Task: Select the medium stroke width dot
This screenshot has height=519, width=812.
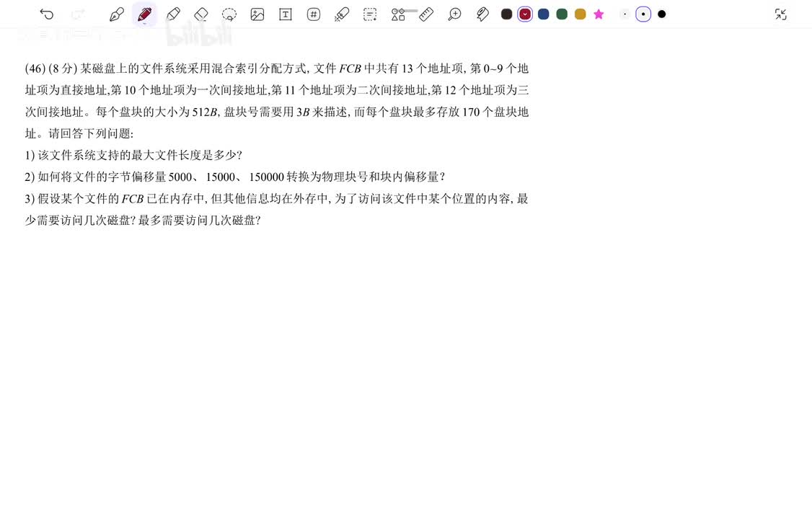Action: click(643, 14)
